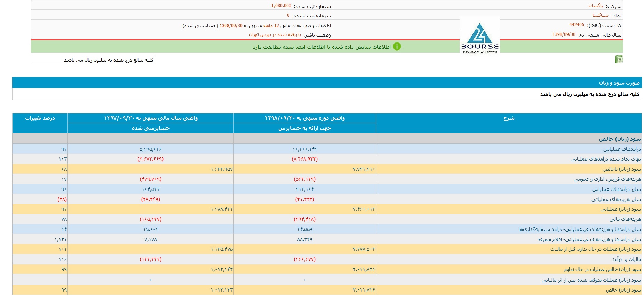Export the statement with the Excel icon
This screenshot has width=644, height=295.
(619, 59)
